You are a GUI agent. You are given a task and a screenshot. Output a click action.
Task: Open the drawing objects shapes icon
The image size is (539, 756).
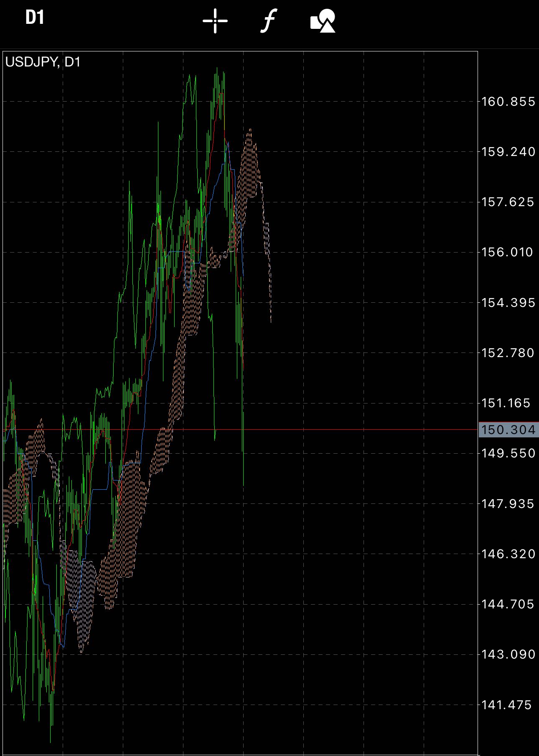(x=323, y=21)
